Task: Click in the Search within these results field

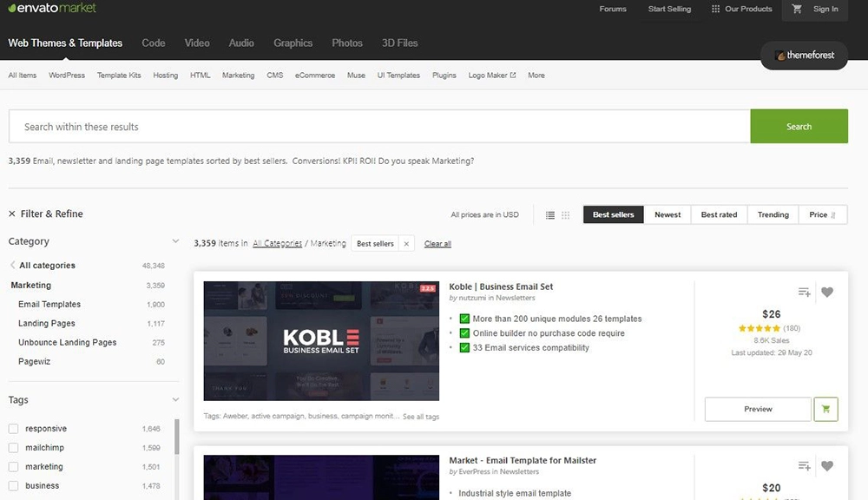Action: coord(380,126)
